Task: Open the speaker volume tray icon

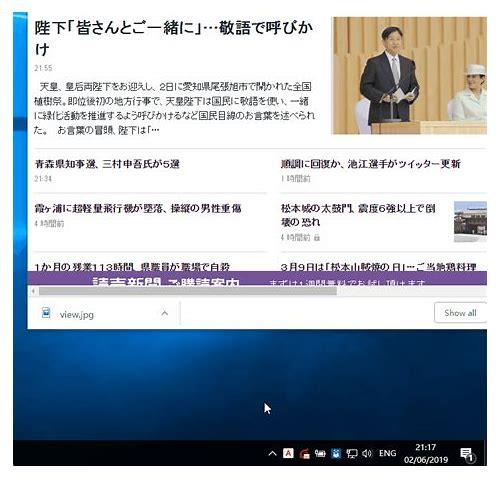Action: (367, 453)
